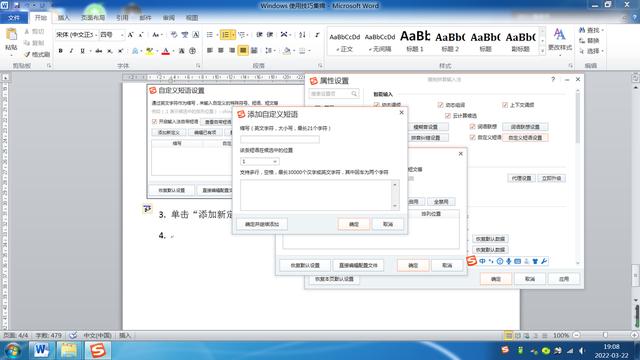The height and width of the screenshot is (360, 640).
Task: Apply strikethrough formatting
Action: pos(98,51)
